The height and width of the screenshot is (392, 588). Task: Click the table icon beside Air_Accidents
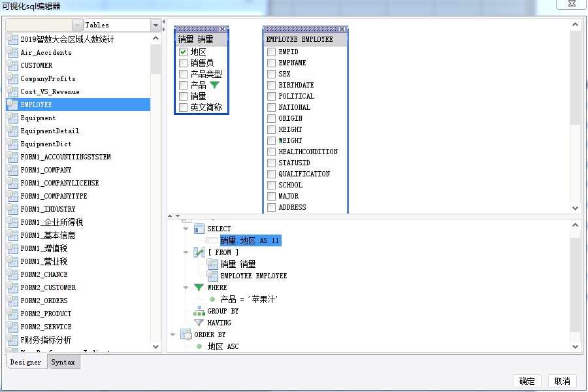coord(12,52)
